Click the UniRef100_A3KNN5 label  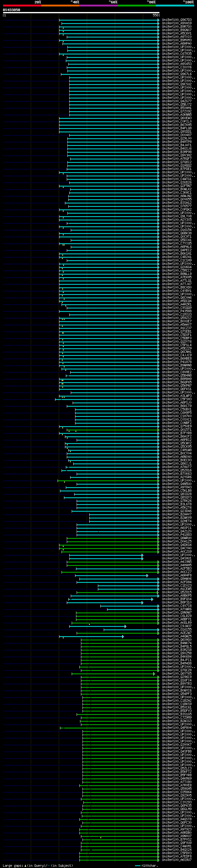[x=177, y=115]
